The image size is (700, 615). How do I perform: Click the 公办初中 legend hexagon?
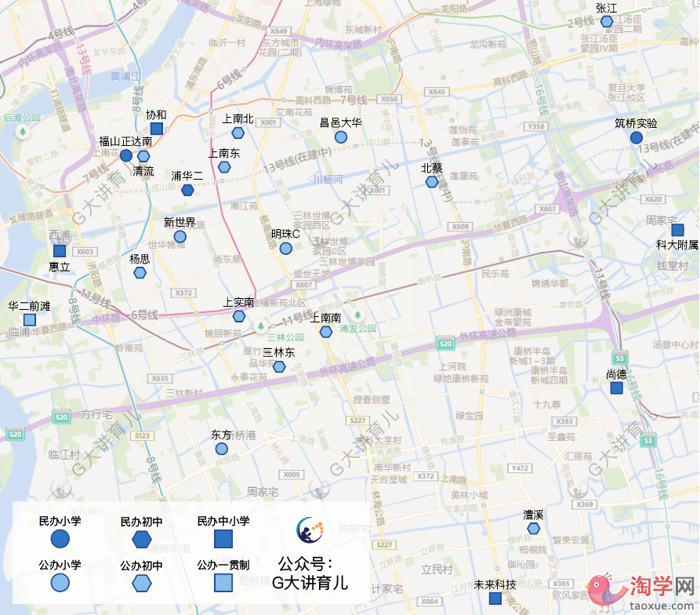pos(142,584)
